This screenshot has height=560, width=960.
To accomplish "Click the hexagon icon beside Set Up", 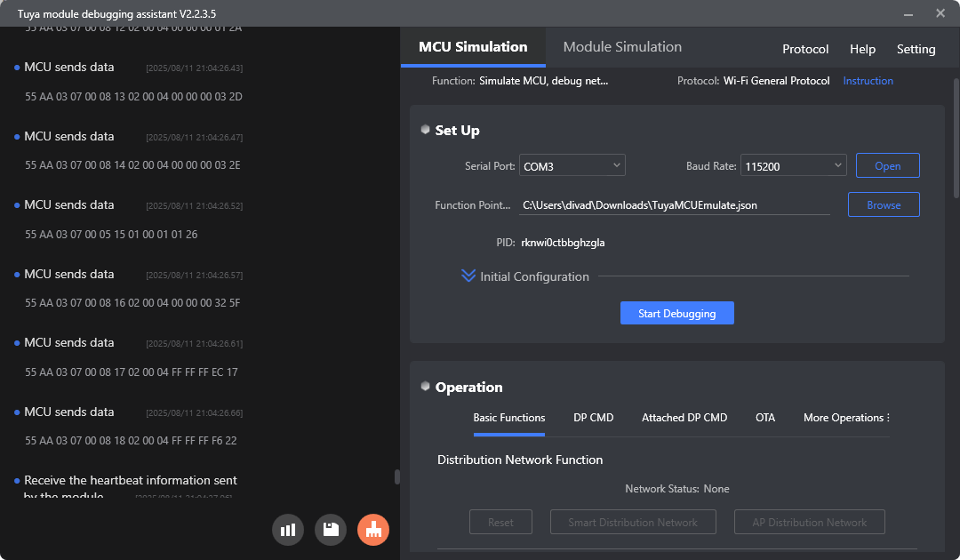I will (x=426, y=130).
